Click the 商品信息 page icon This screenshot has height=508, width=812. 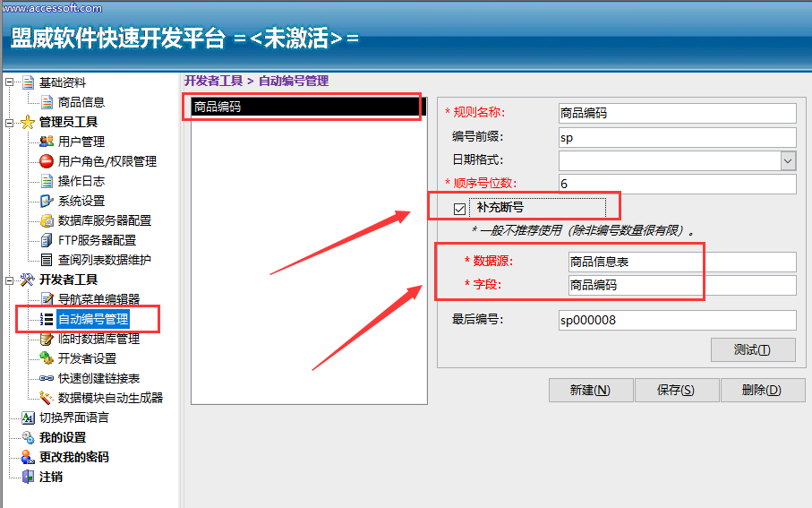47,102
